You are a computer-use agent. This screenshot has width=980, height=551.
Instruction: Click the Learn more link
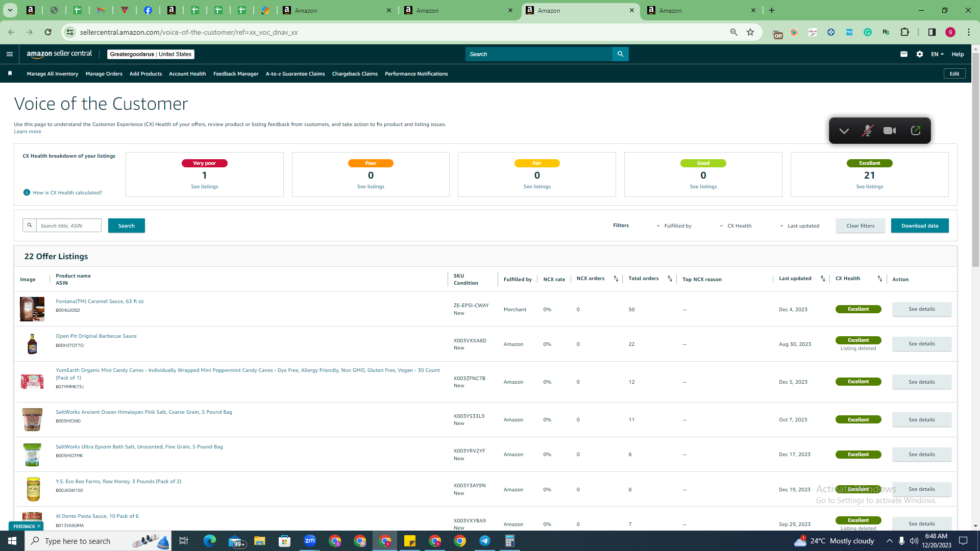28,132
